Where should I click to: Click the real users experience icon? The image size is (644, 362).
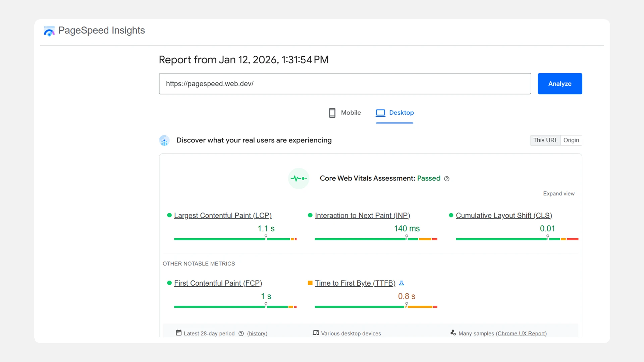pos(164,140)
